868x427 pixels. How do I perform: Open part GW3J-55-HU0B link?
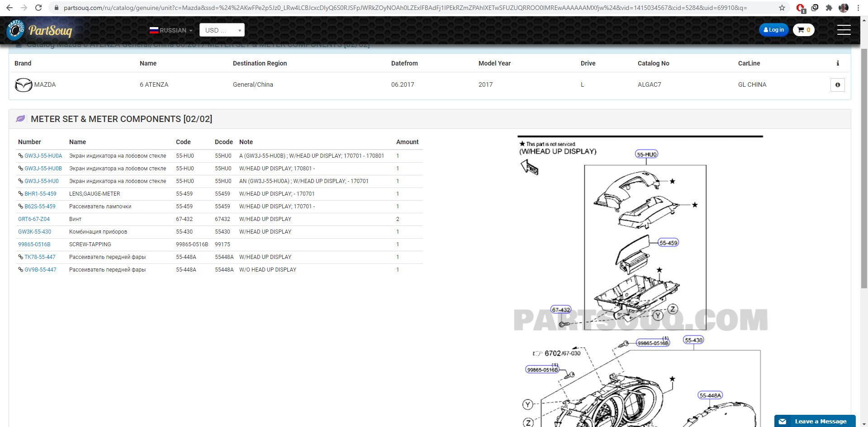point(43,169)
